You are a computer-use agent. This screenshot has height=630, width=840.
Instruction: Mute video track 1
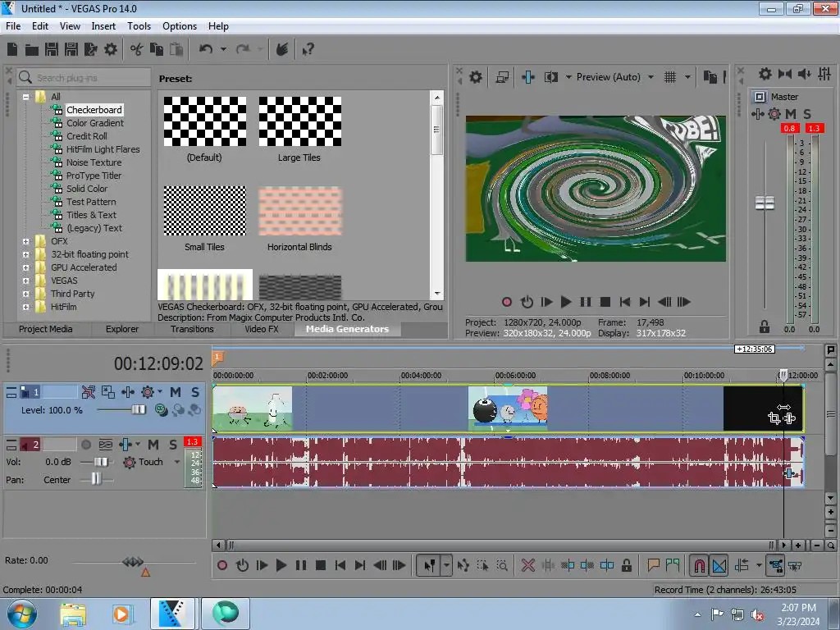coord(176,393)
